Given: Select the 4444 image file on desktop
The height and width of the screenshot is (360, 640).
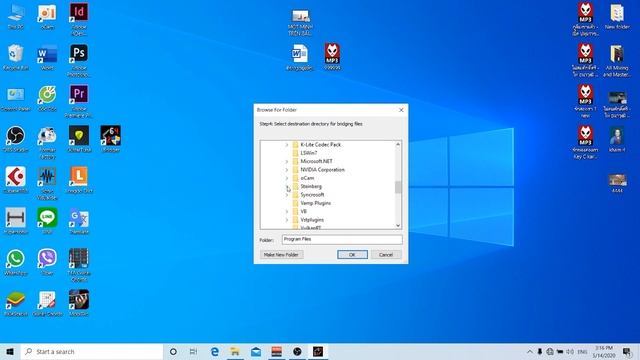Looking at the screenshot, I should pos(617,182).
